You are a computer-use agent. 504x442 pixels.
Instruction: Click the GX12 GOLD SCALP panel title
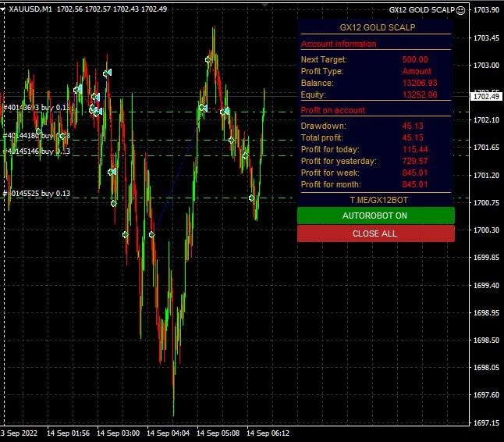coord(377,27)
